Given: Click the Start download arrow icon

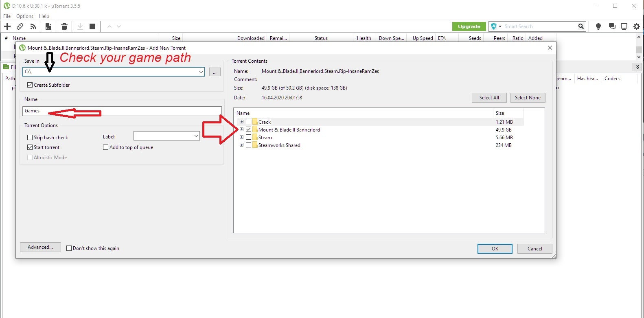Looking at the screenshot, I should [x=80, y=26].
